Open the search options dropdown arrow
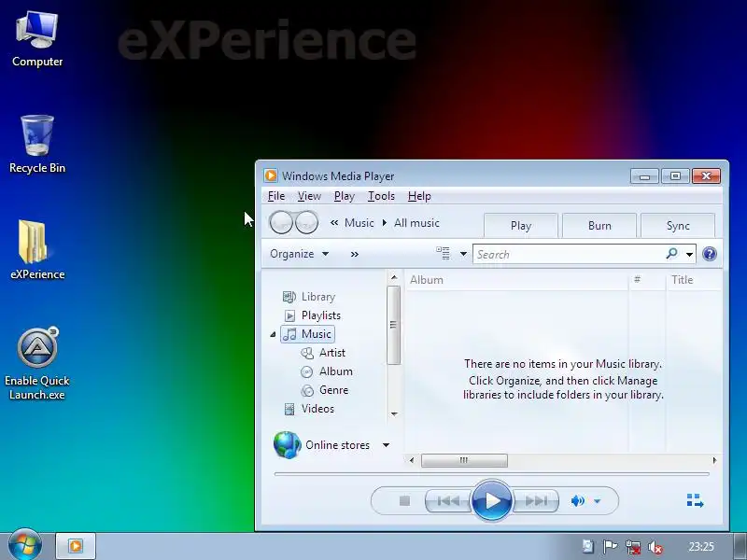 click(x=689, y=254)
